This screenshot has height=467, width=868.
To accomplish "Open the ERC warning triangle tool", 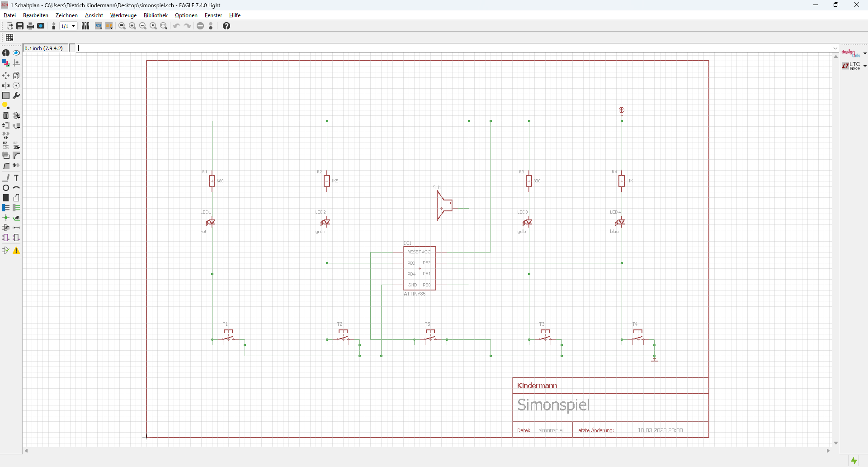I will (16, 251).
